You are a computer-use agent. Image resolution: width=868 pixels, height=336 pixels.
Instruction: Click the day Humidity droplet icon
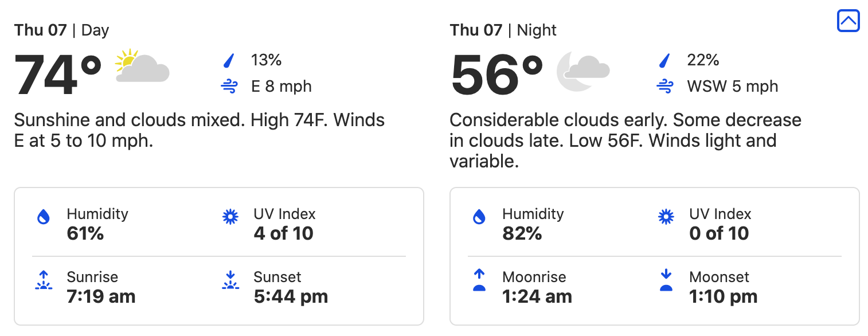[43, 217]
